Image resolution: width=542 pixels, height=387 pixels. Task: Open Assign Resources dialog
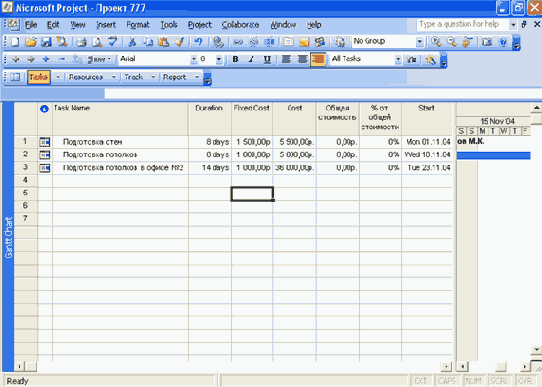click(320, 42)
